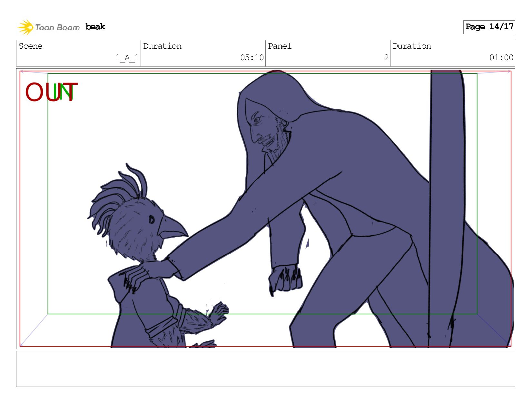Click the 'Page 14/17' box
Image resolution: width=532 pixels, height=411 pixels.
coord(489,27)
